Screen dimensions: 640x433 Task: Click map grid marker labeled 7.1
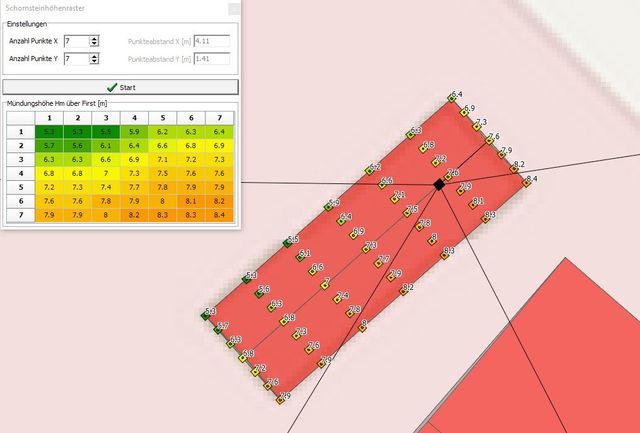click(x=395, y=199)
